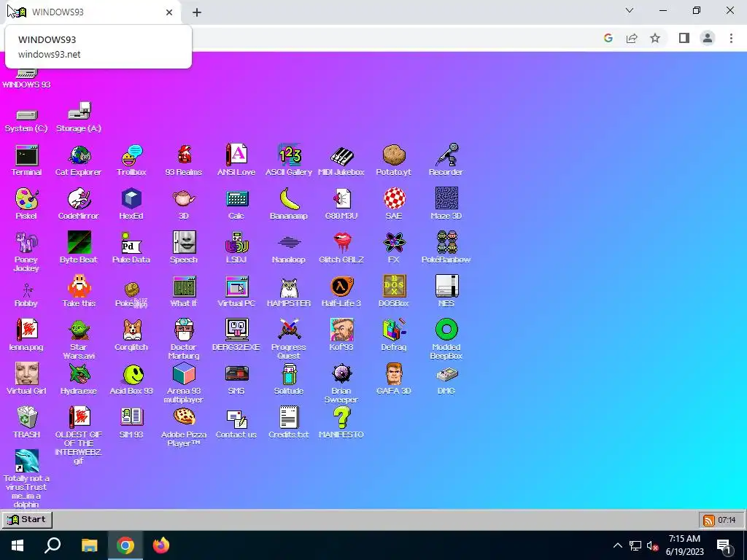Launch Half-Life 3 icon

341,287
